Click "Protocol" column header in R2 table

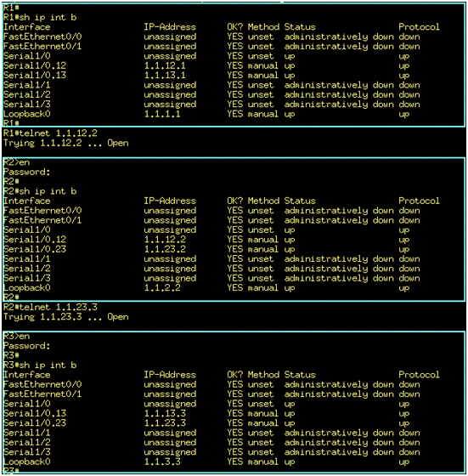click(x=419, y=201)
